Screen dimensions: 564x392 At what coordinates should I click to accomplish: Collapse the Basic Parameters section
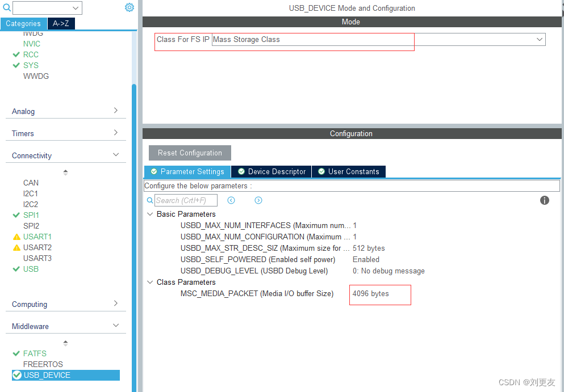[x=150, y=214]
